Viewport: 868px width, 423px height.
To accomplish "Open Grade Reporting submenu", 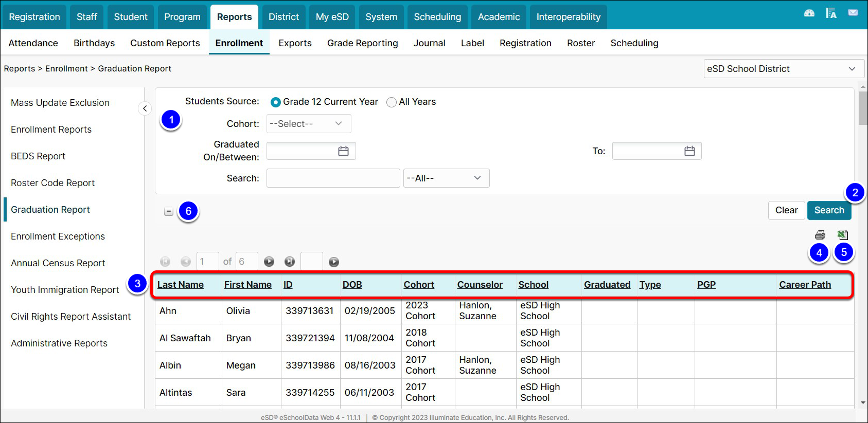I will tap(363, 43).
